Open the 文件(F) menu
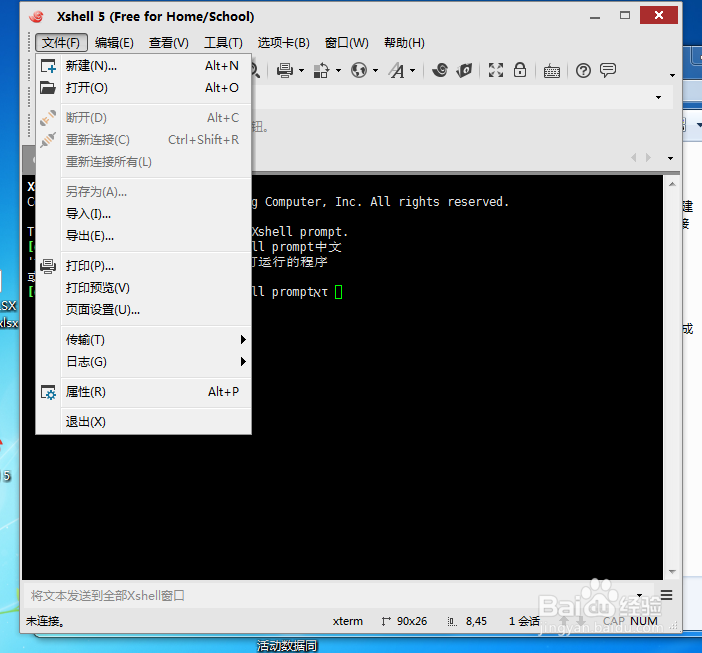Viewport: 702px width, 653px height. pyautogui.click(x=61, y=43)
